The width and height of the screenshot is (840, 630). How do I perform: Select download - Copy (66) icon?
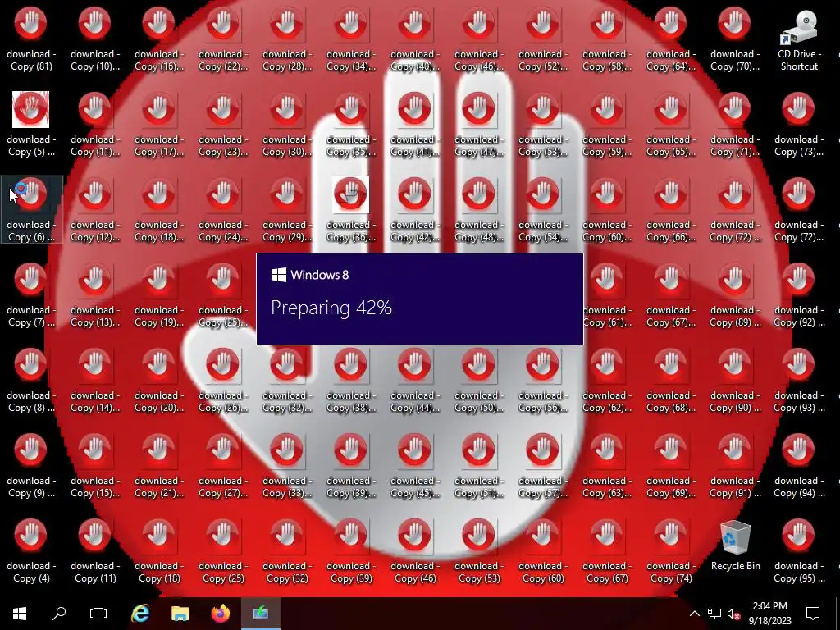(671, 211)
